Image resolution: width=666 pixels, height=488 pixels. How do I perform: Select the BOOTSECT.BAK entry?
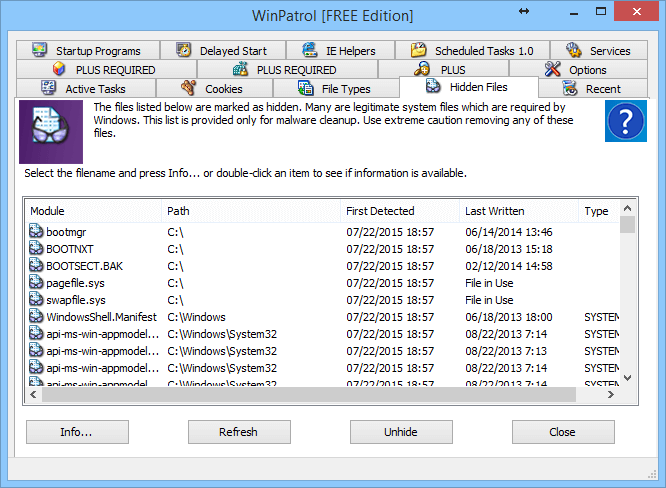click(x=323, y=266)
